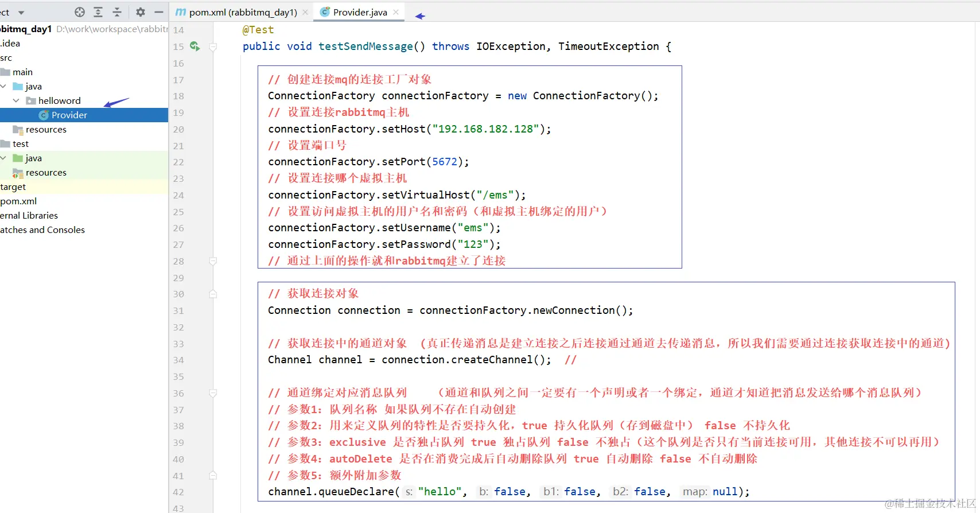Click fold marker on line 30 comment
The height and width of the screenshot is (513, 980).
tap(213, 294)
